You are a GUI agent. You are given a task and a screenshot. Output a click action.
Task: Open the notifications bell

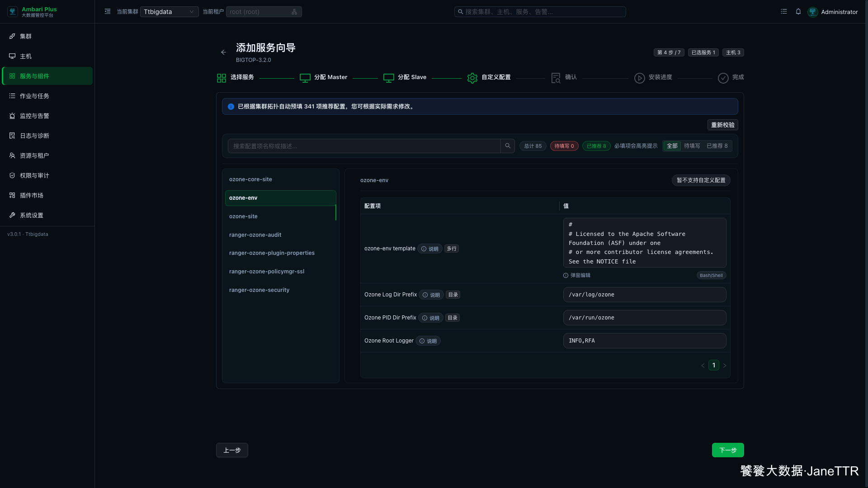[x=798, y=12]
